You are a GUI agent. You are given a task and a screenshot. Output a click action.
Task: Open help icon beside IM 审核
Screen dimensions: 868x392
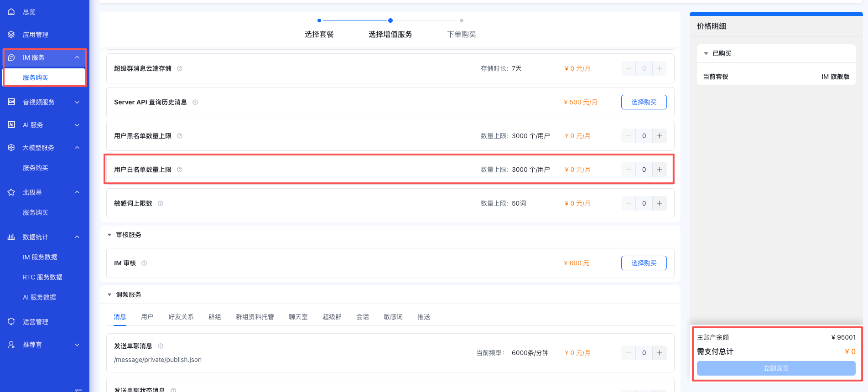tap(144, 263)
